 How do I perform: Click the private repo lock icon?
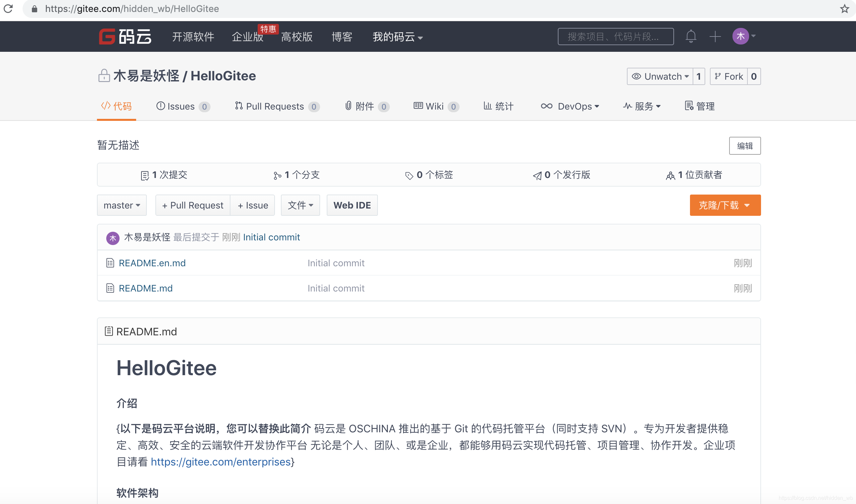point(104,75)
